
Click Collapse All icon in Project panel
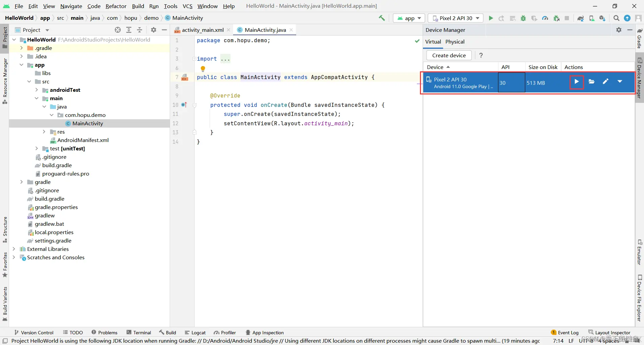coord(140,30)
